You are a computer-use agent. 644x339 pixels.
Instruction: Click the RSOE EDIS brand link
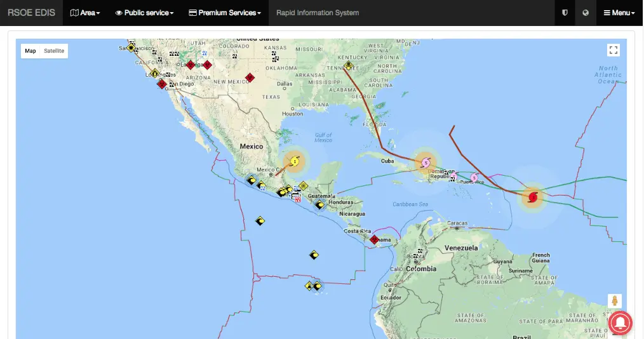31,13
